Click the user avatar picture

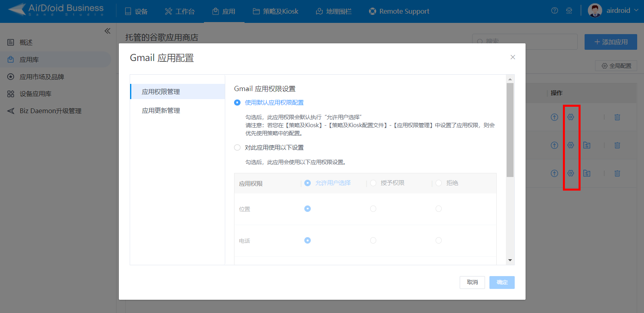595,10
